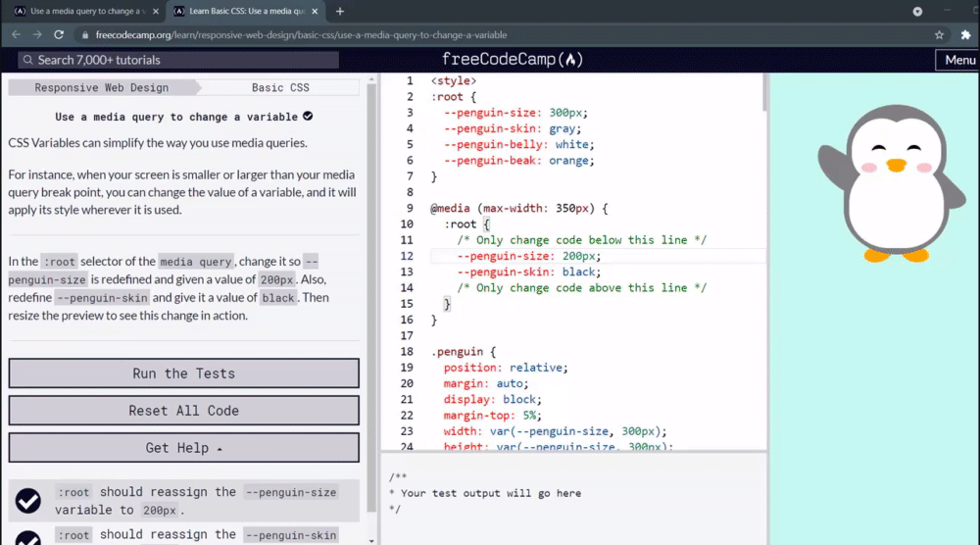The height and width of the screenshot is (545, 980).
Task: Open a new tab with the plus icon
Action: click(x=340, y=11)
